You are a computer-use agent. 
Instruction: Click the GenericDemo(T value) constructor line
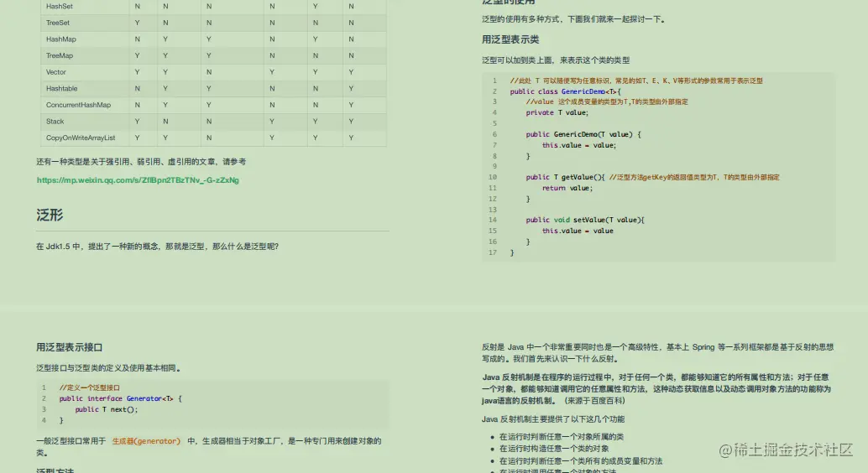(x=583, y=134)
